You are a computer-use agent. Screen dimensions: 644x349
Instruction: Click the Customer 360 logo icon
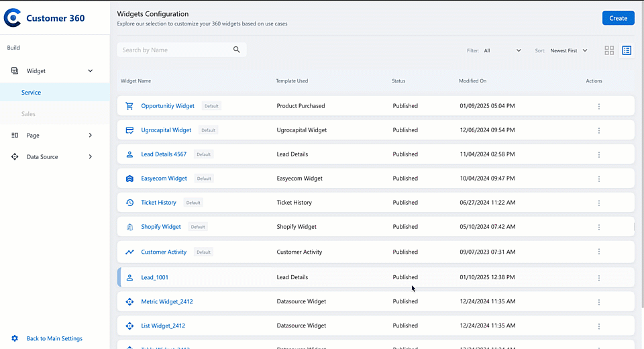[12, 17]
